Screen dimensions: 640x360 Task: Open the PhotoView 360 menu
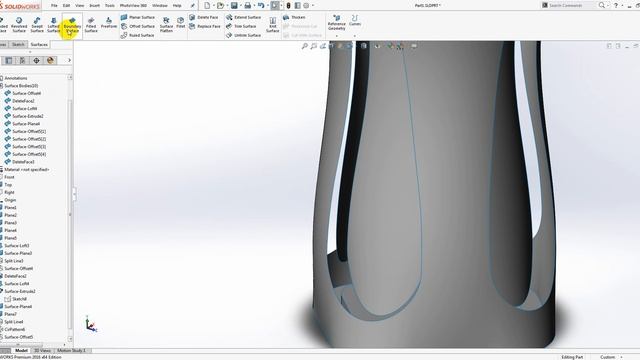[133, 6]
